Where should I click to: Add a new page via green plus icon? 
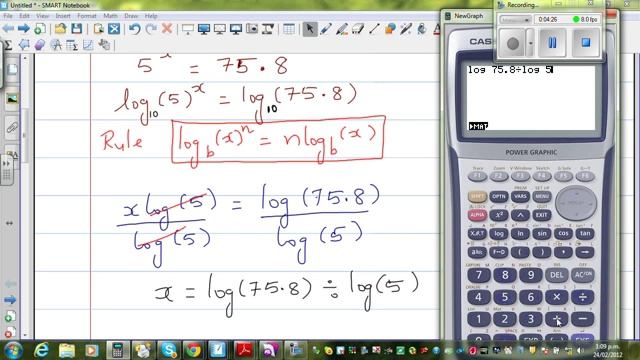[40, 29]
